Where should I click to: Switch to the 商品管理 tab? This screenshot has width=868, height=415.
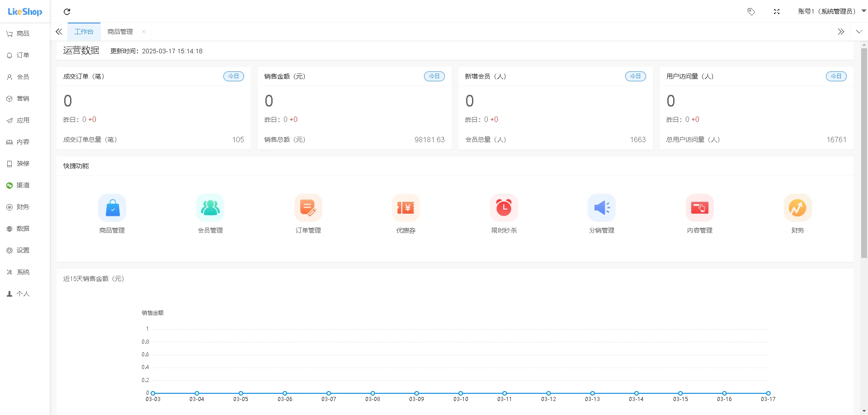tap(119, 32)
